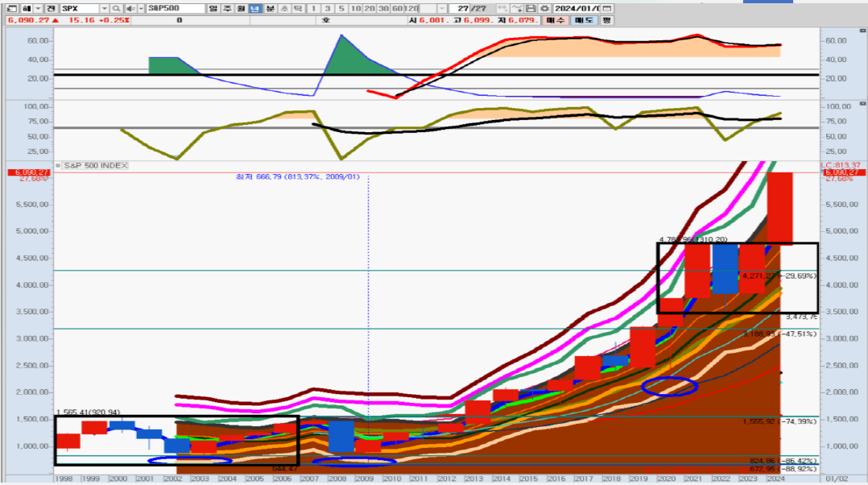Click the 2022 blue yearly candle
The height and width of the screenshot is (485, 868).
click(x=725, y=269)
